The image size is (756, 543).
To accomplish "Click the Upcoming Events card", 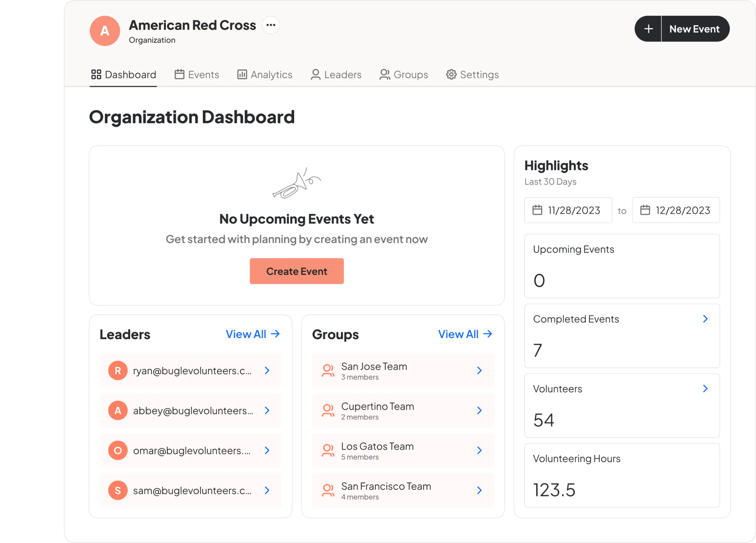I will [622, 266].
